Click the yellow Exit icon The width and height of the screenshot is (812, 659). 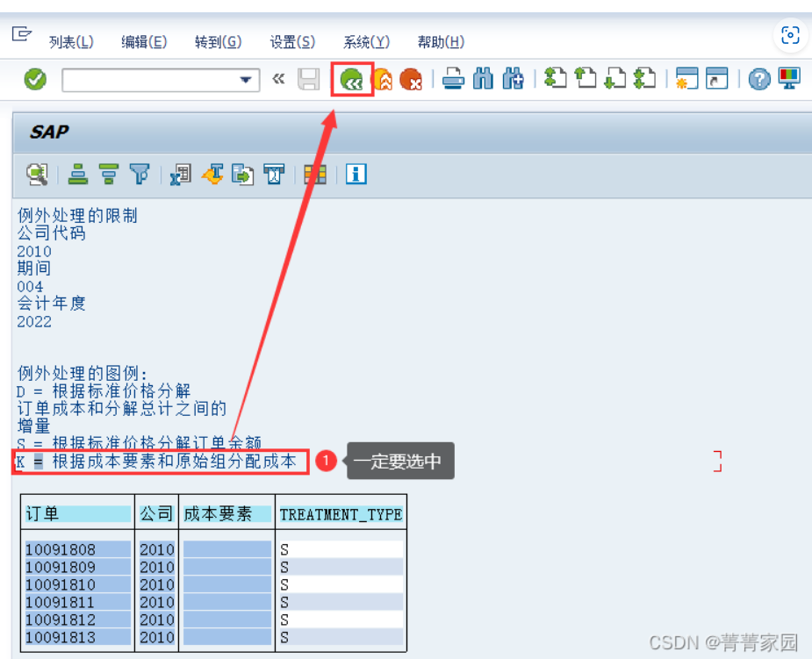tap(383, 80)
